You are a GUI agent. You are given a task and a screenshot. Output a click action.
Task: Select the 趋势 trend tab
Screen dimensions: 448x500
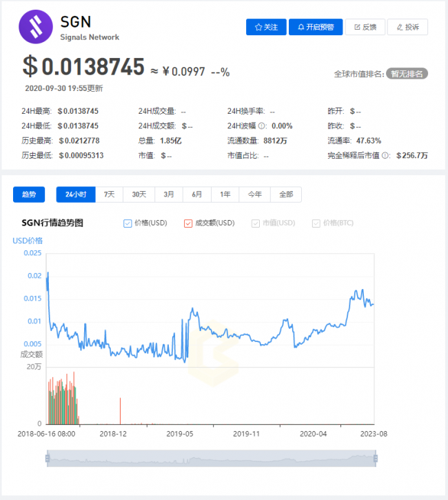point(29,194)
